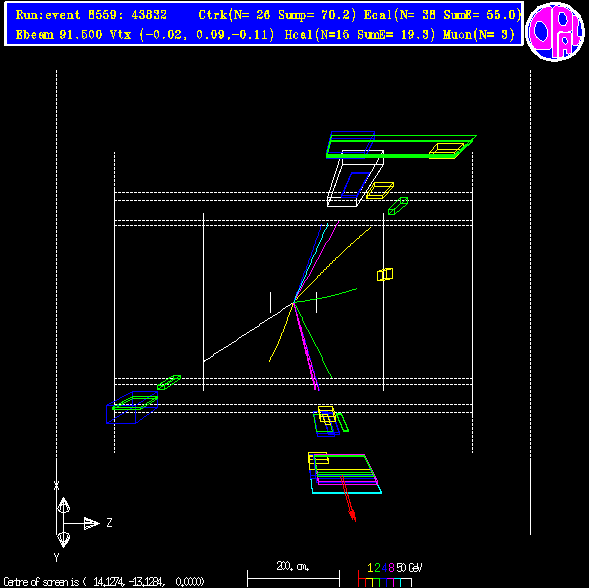Click the red missing momentum arrow

[x=348, y=498]
